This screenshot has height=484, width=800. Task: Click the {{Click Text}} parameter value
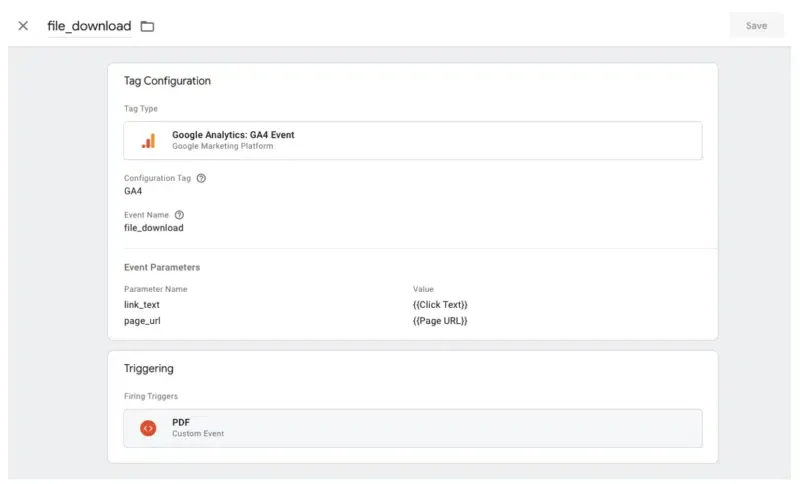pyautogui.click(x=440, y=304)
